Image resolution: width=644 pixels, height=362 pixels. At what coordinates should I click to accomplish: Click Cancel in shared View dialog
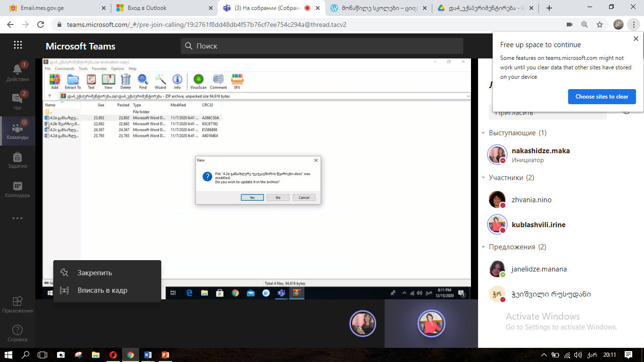point(304,197)
